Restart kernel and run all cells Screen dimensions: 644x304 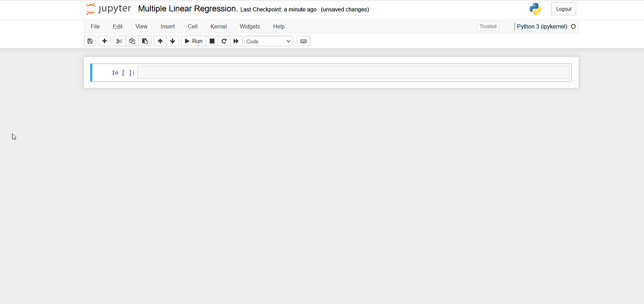(x=236, y=41)
